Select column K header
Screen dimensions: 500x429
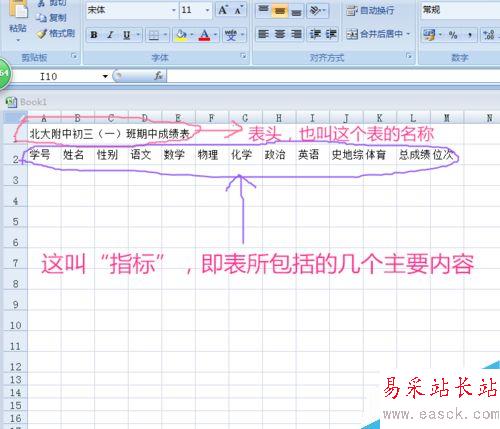click(x=379, y=118)
